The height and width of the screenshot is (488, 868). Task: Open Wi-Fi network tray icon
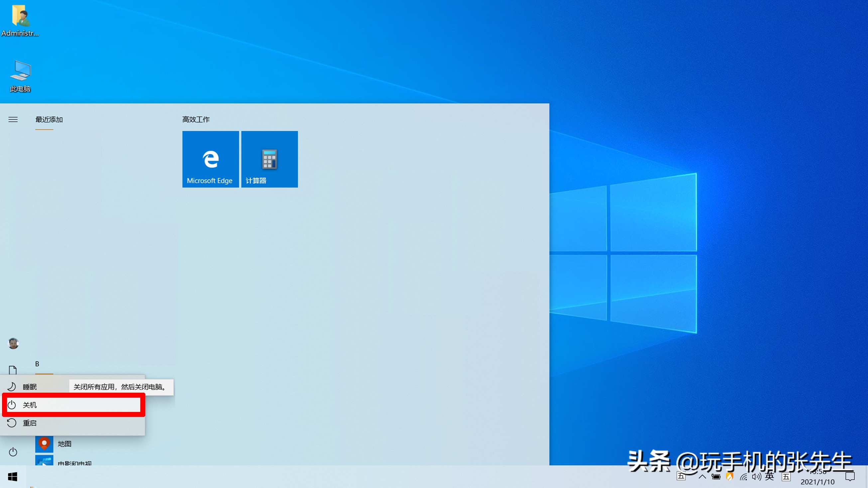click(743, 477)
